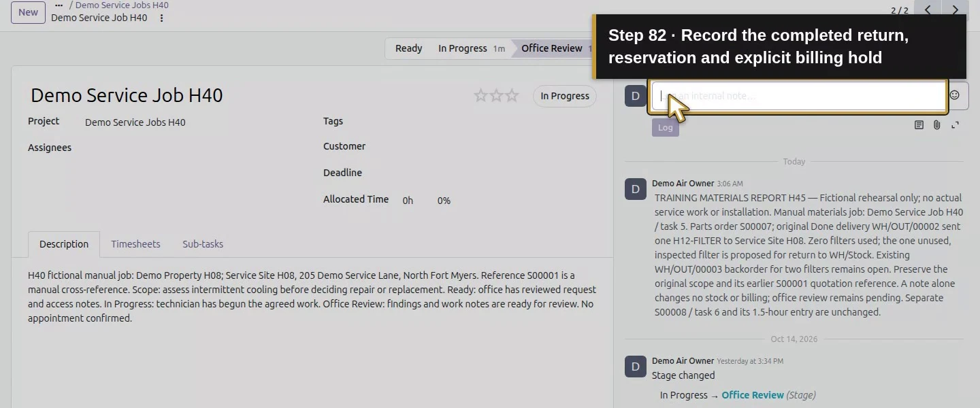The height and width of the screenshot is (408, 980).
Task: Click the TRAINING MATERIALS REPORT H45 note
Action: 808,255
